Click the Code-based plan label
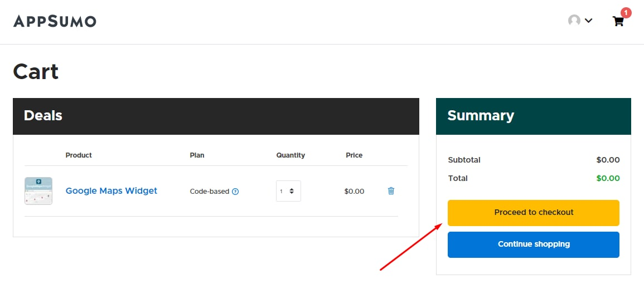The width and height of the screenshot is (644, 284). [x=210, y=192]
